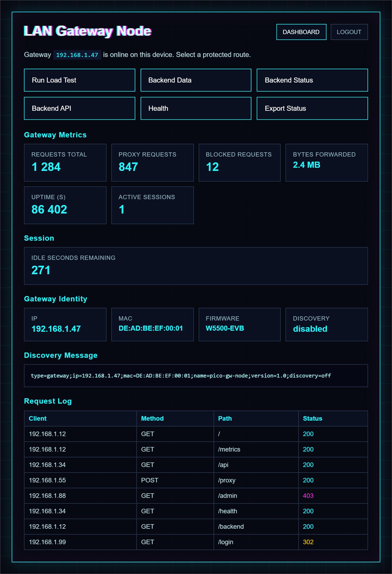Select the /login 302 log row
The image size is (392, 574).
pos(196,542)
